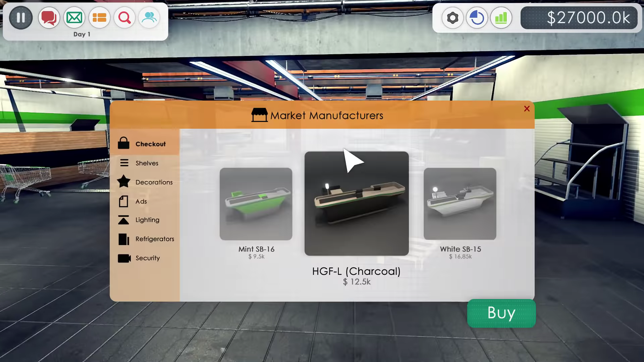Click the Ads page icon
The height and width of the screenshot is (362, 644).
click(123, 201)
